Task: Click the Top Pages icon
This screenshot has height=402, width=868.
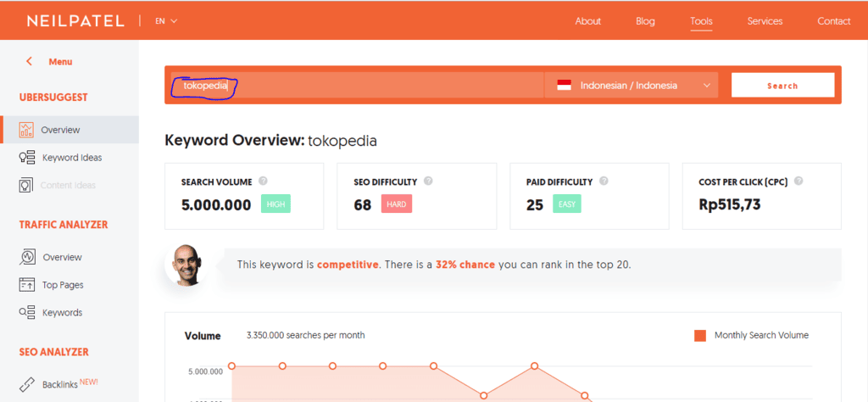Action: point(27,285)
